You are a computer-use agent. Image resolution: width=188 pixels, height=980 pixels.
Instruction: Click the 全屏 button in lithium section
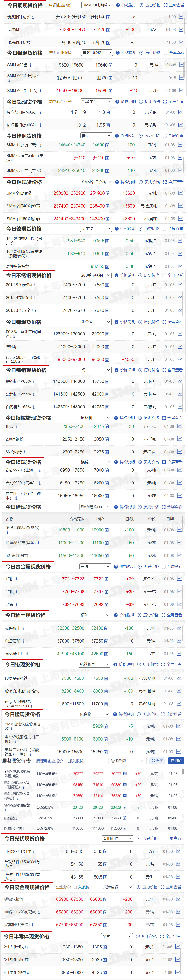(x=157, y=760)
